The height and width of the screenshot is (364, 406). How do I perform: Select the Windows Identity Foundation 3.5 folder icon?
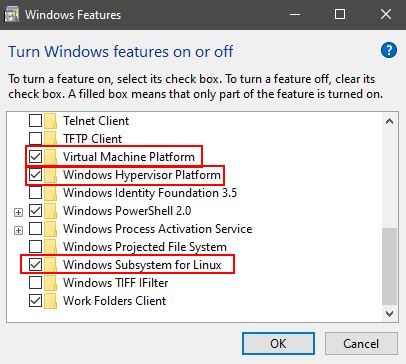click(x=51, y=193)
